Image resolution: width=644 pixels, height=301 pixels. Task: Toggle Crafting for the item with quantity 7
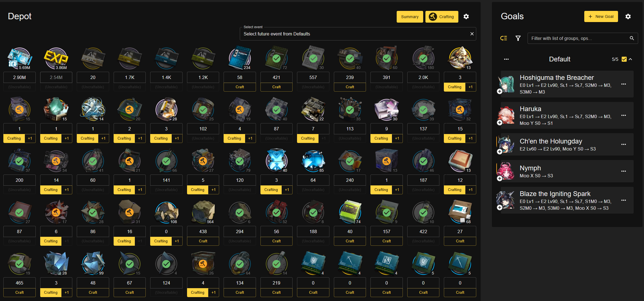point(308,138)
